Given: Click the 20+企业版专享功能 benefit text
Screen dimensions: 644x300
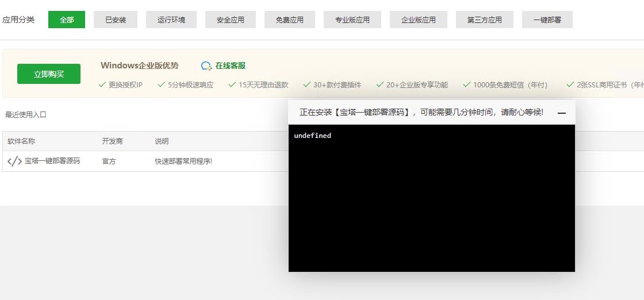Looking at the screenshot, I should point(417,85).
